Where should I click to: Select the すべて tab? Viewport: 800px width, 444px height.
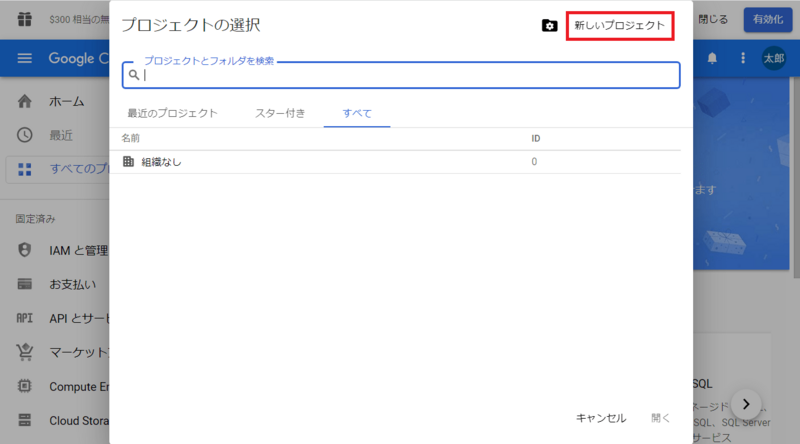tap(357, 113)
